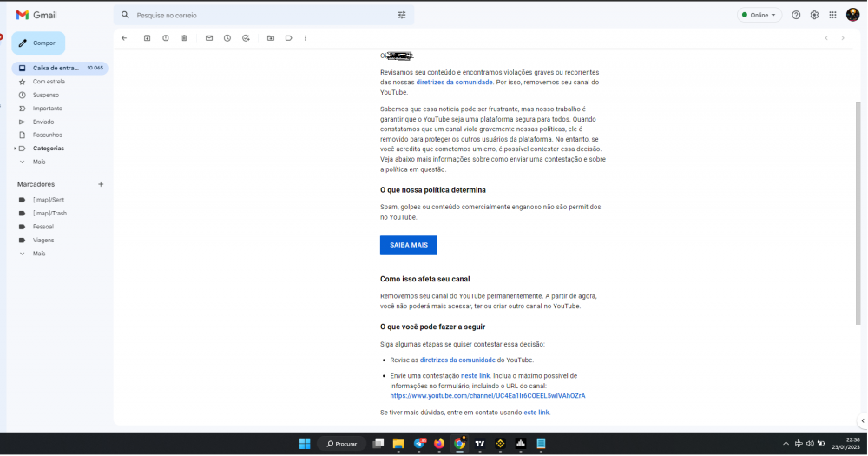Apply a label with the label icon
This screenshot has height=456, width=868.
288,38
